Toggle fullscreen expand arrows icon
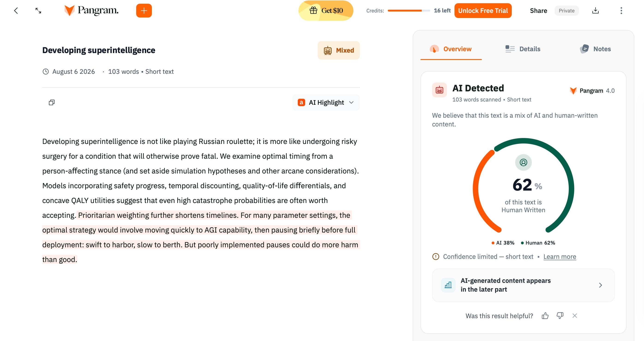 point(38,10)
